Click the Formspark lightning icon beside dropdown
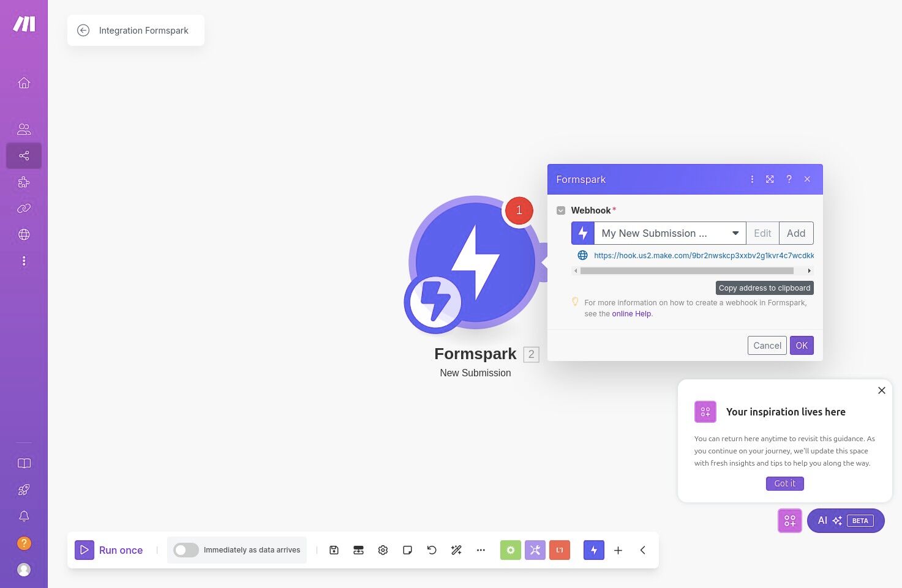This screenshot has height=588, width=902. click(583, 233)
